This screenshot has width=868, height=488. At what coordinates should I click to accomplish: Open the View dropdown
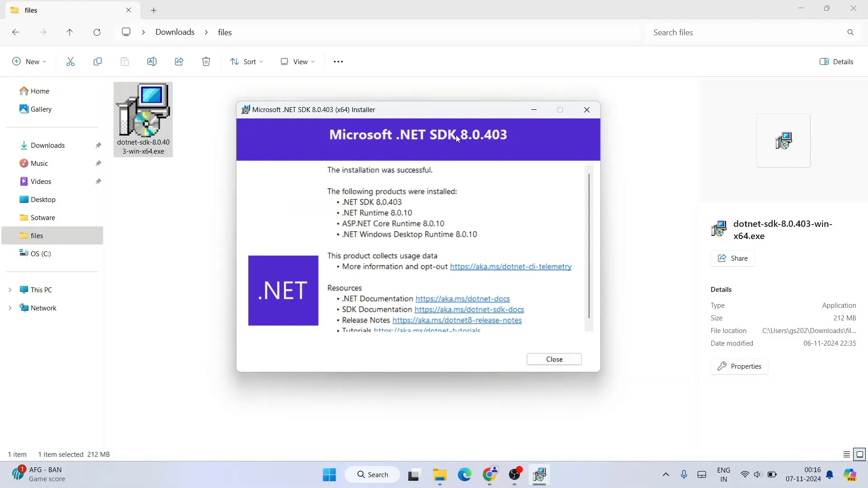pos(297,61)
